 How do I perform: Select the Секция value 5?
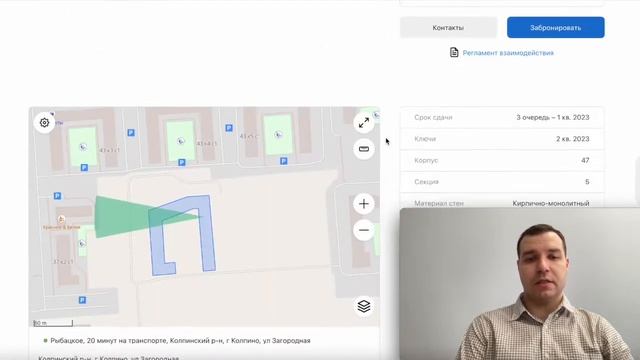click(587, 182)
